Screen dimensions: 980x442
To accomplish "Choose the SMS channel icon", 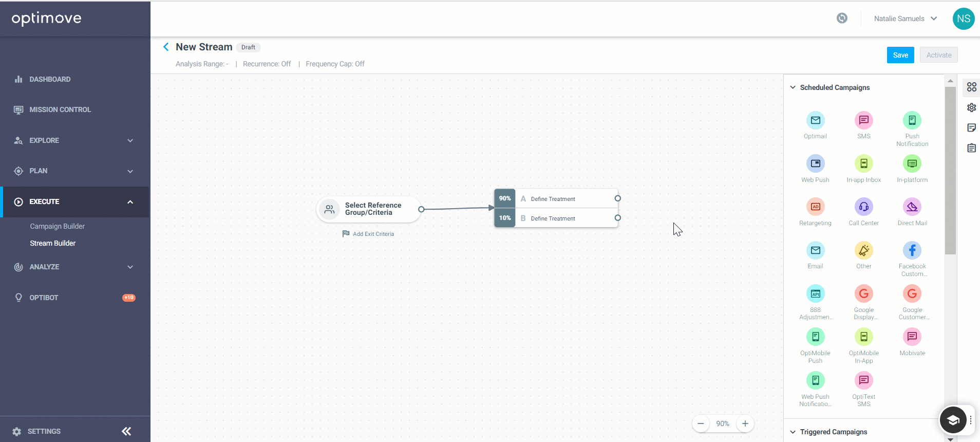I will 863,120.
